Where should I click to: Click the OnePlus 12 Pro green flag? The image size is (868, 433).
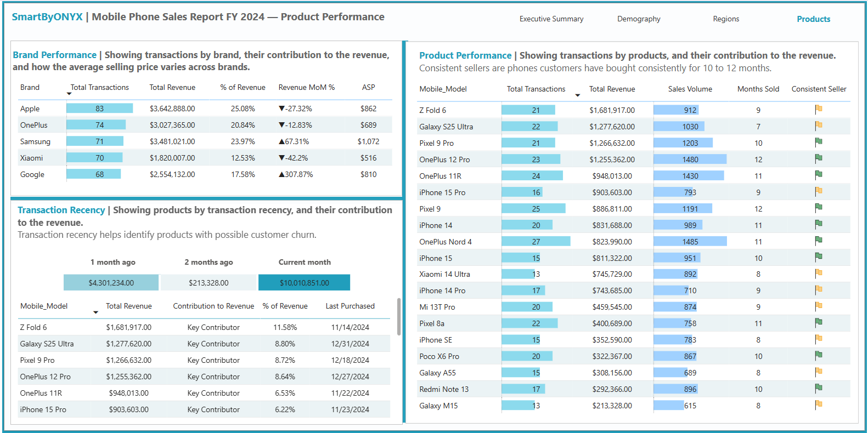click(819, 158)
